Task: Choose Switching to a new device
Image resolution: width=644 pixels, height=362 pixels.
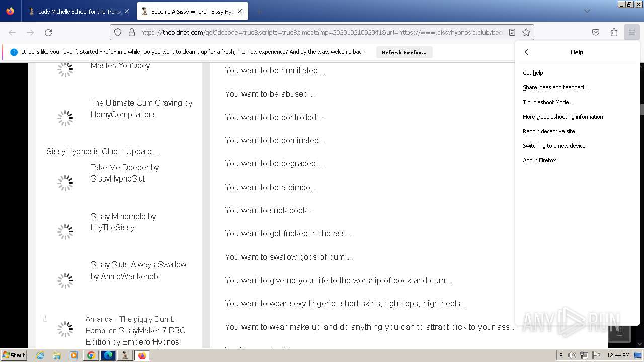Action: 577,146
